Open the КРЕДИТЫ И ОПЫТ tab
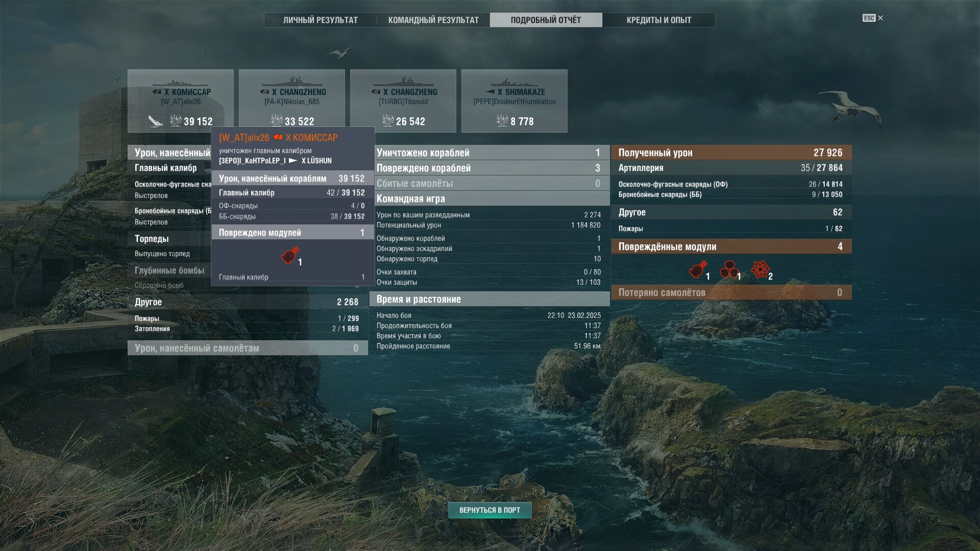The height and width of the screenshot is (551, 980). (x=659, y=20)
